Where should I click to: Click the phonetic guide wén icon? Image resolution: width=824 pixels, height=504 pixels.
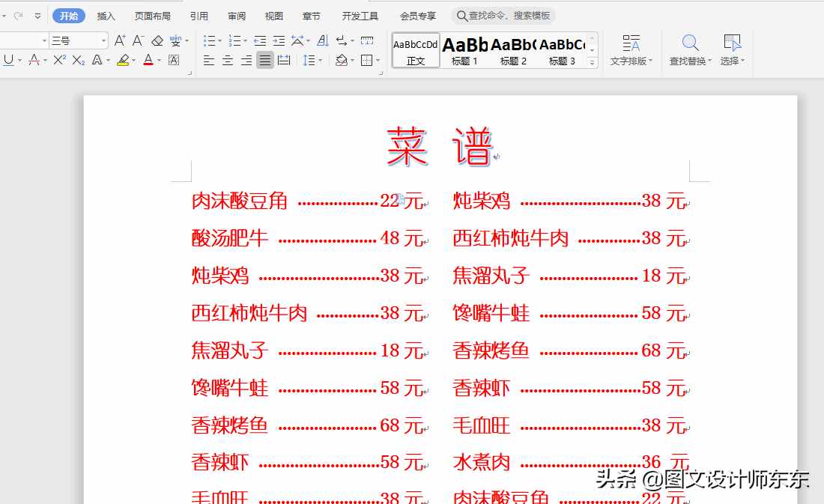click(175, 40)
